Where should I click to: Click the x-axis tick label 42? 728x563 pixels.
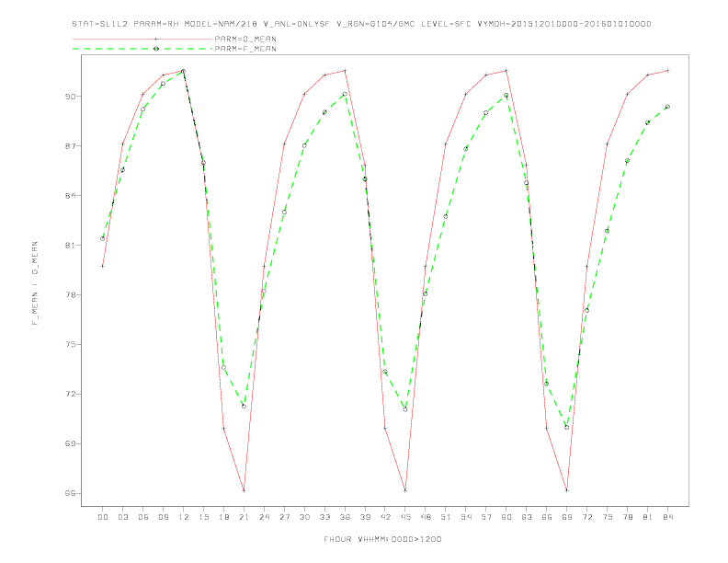point(385,517)
